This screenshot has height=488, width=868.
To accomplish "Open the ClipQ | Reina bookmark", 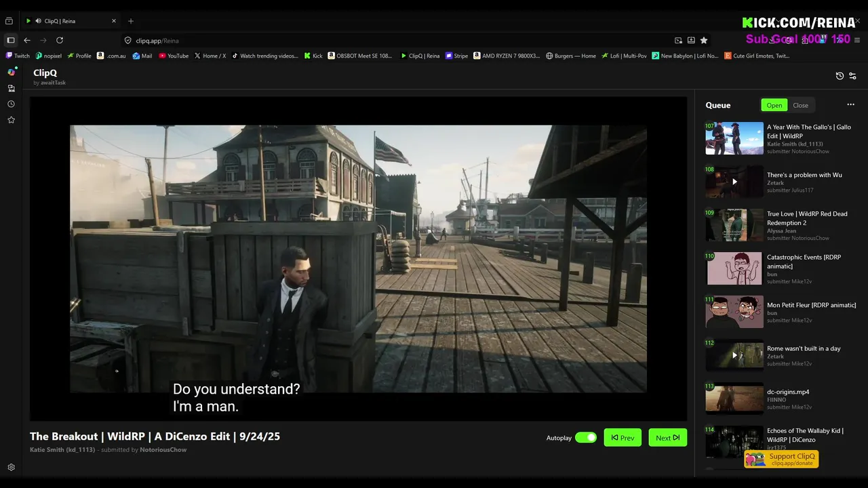I will [420, 56].
